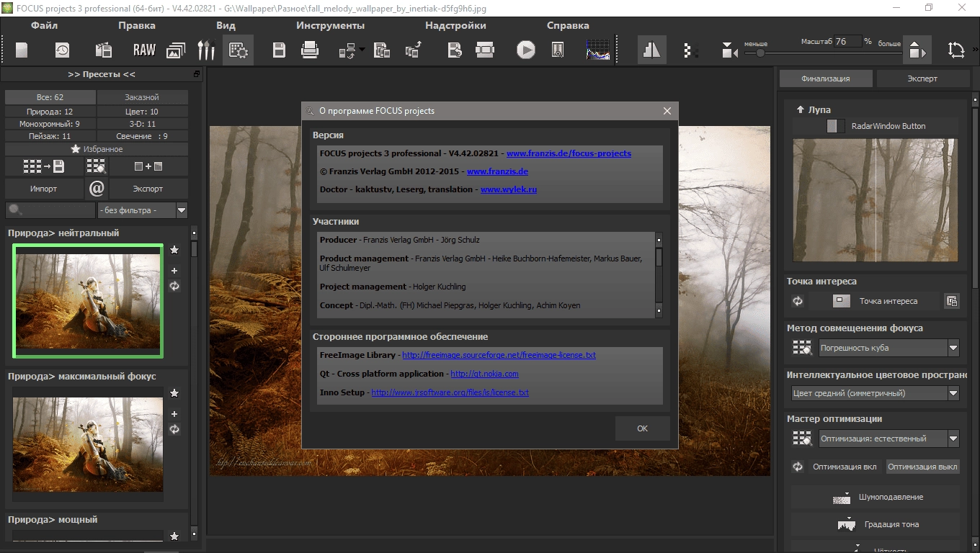Viewport: 980px width, 553px height.
Task: Click the @ icon between Import and Export
Action: (97, 189)
